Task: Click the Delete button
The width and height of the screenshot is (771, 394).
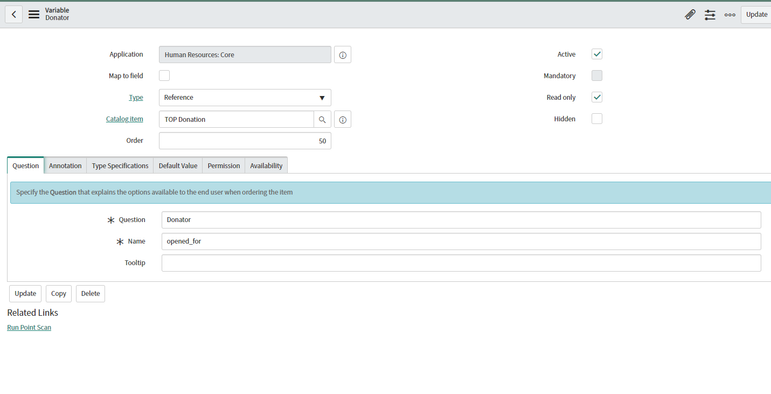Action: [x=90, y=294]
